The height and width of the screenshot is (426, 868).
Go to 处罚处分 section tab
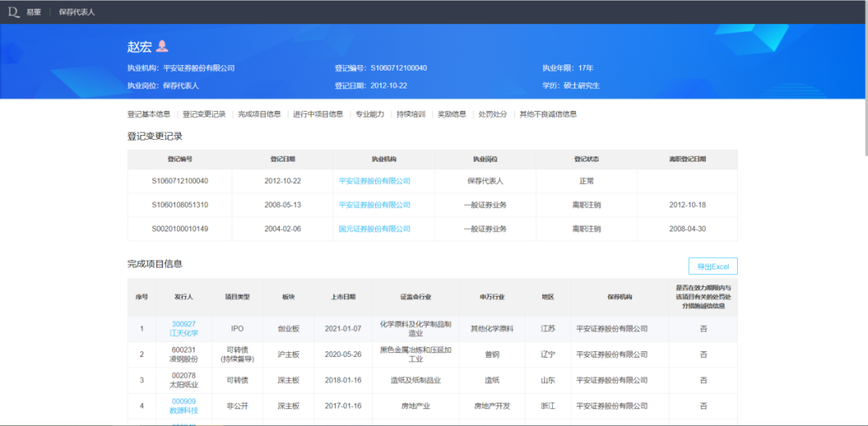(493, 114)
